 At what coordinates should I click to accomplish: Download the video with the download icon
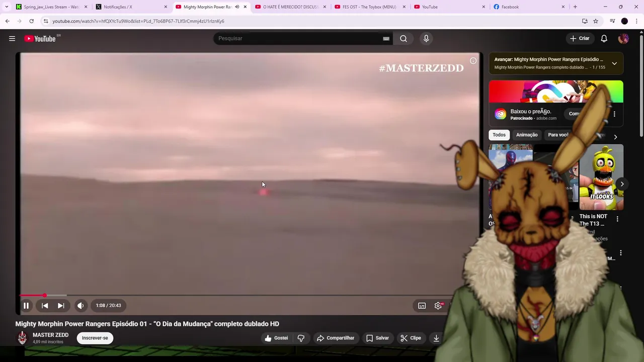click(x=436, y=338)
